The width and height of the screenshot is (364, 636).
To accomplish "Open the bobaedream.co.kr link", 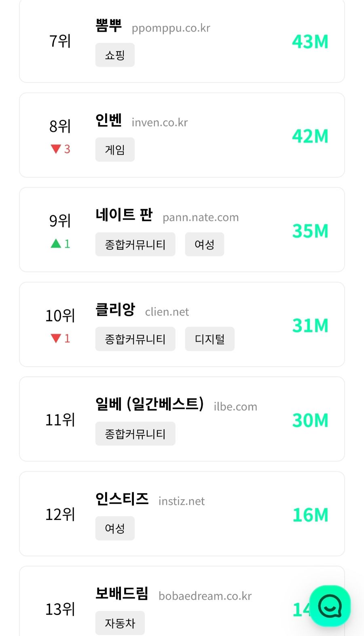I will 205,596.
